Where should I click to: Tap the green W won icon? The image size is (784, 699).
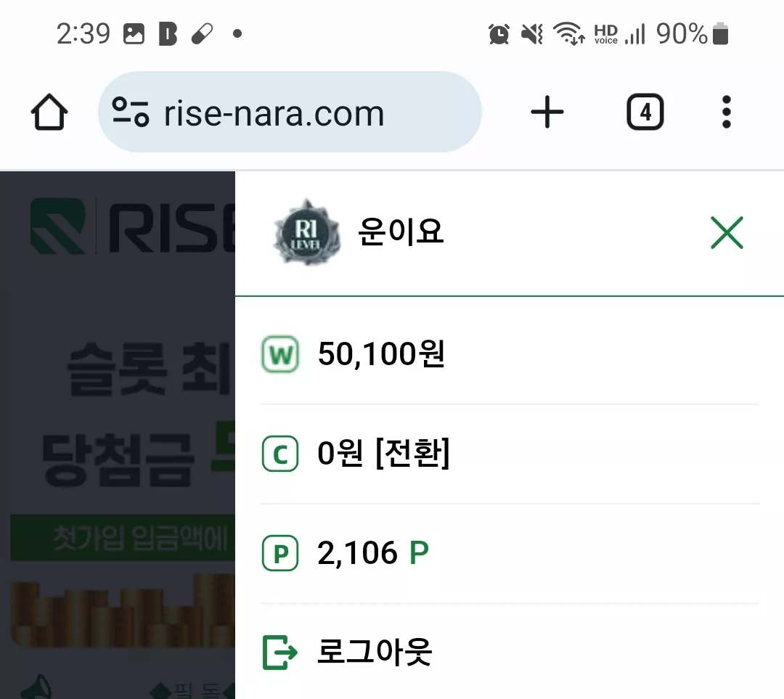[x=280, y=354]
